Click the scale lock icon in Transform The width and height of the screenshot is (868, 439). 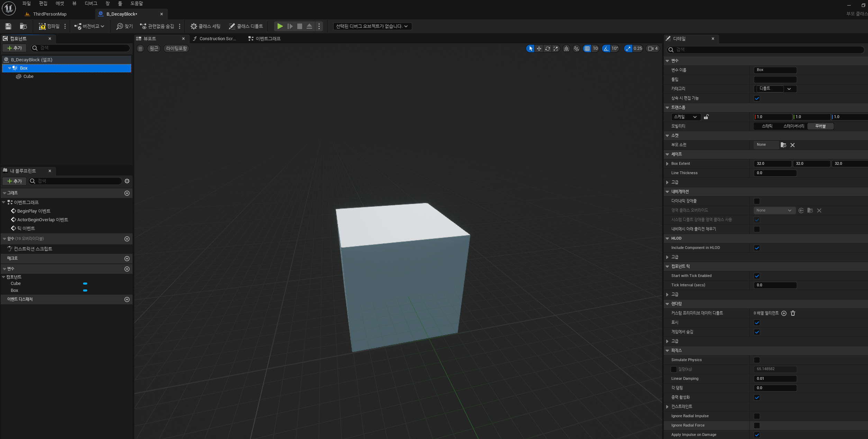[706, 117]
